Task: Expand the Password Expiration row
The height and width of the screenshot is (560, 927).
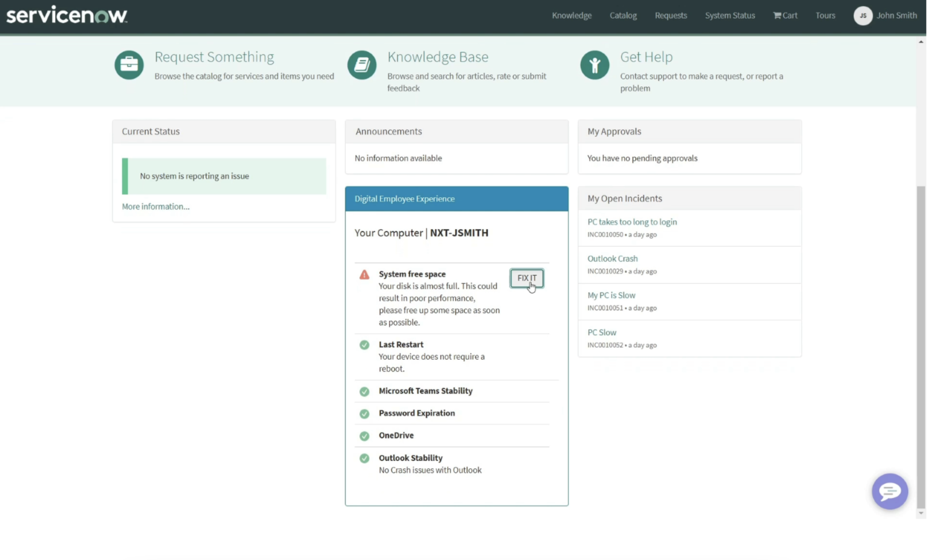Action: [x=416, y=413]
